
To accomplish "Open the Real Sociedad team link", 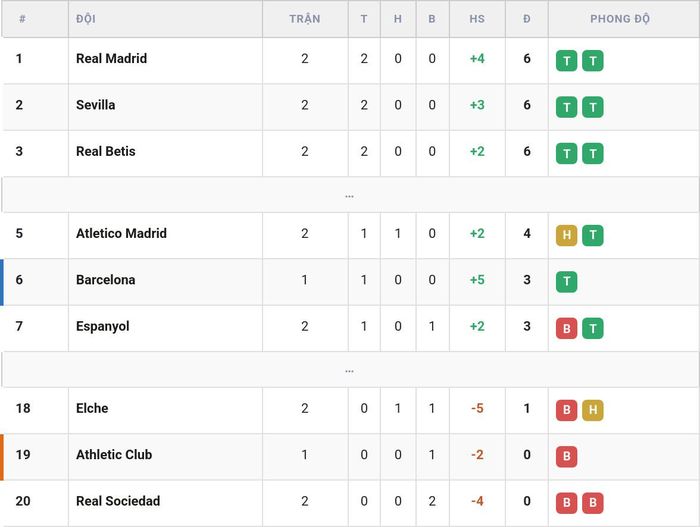I will [x=118, y=501].
